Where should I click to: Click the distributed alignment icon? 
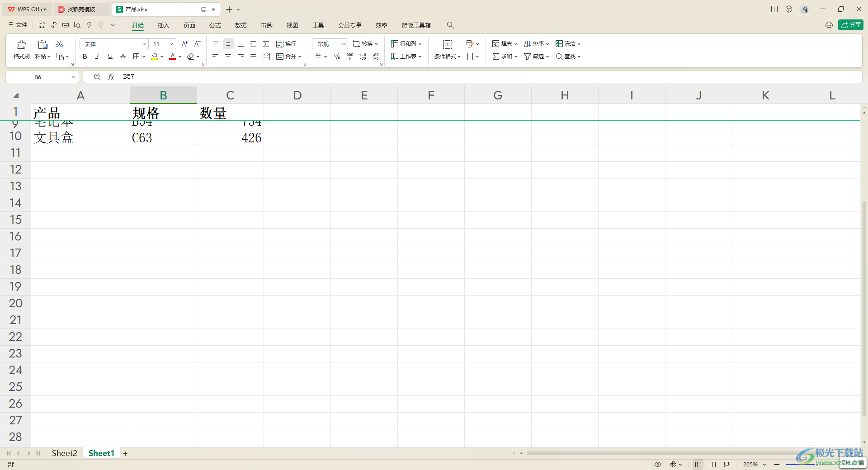[x=266, y=56]
